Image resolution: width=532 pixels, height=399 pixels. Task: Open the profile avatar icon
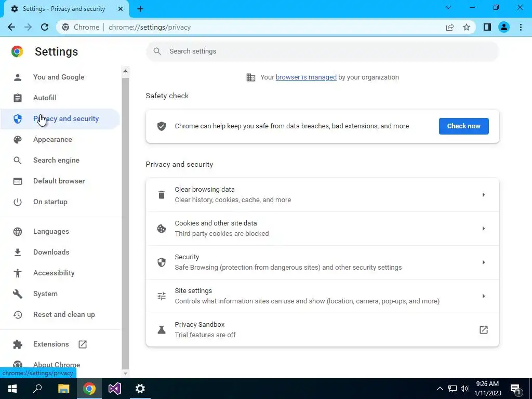(x=504, y=27)
